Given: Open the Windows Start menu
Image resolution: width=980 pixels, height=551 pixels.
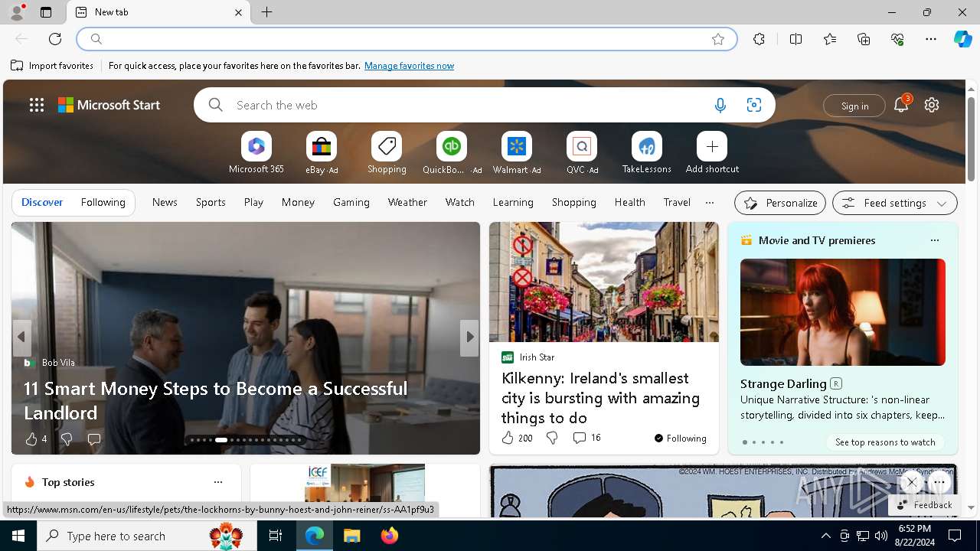Looking at the screenshot, I should click(x=18, y=536).
